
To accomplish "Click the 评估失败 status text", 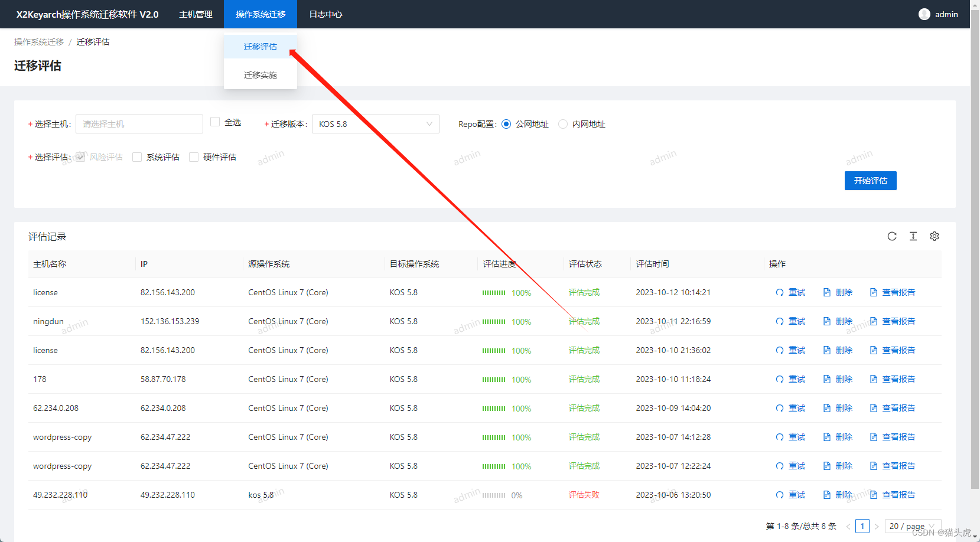I will (584, 495).
